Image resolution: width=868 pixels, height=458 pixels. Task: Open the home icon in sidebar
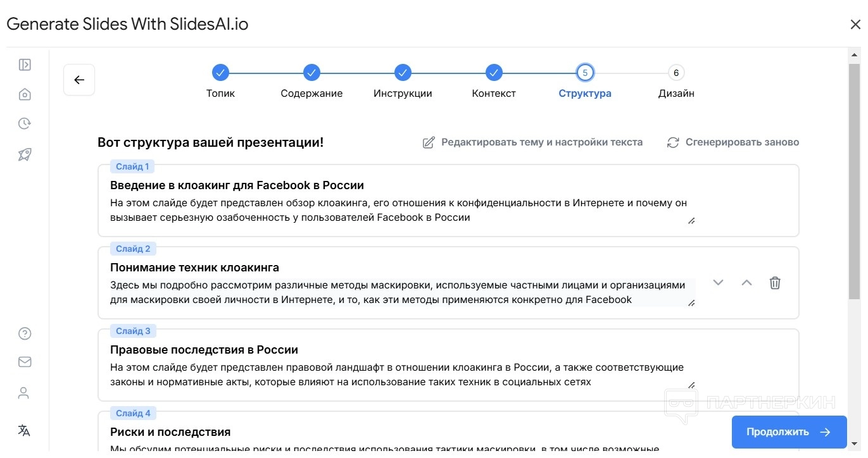pyautogui.click(x=25, y=94)
